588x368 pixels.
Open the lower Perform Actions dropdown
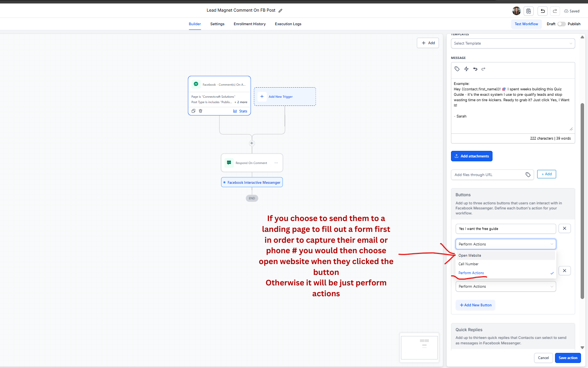[506, 287]
